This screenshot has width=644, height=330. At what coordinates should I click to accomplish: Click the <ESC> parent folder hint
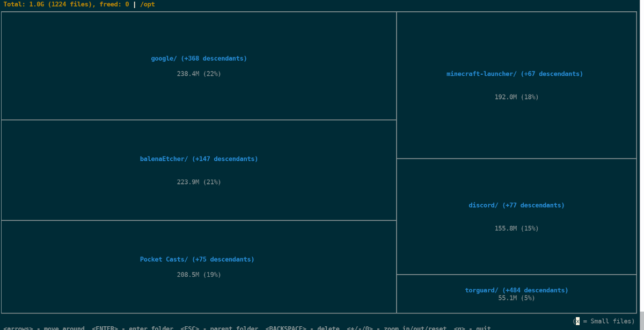pos(221,328)
